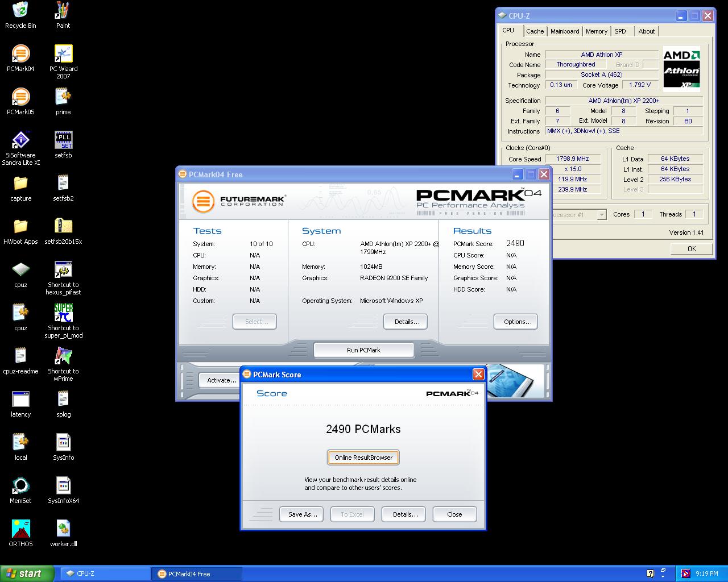728x582 pixels.
Task: Select the cpuz application desktop icon
Action: 20,275
